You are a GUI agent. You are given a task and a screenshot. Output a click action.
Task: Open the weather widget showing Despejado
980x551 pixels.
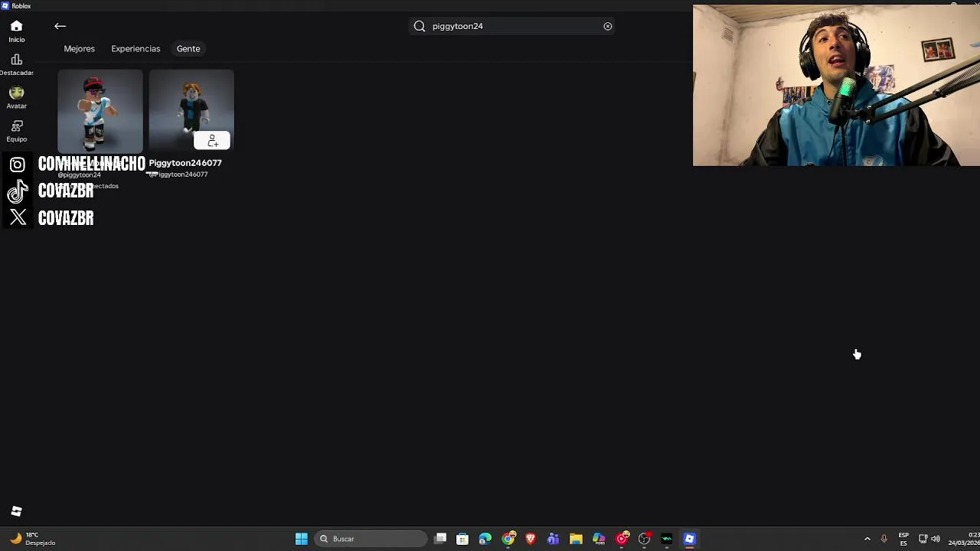[x=31, y=539]
